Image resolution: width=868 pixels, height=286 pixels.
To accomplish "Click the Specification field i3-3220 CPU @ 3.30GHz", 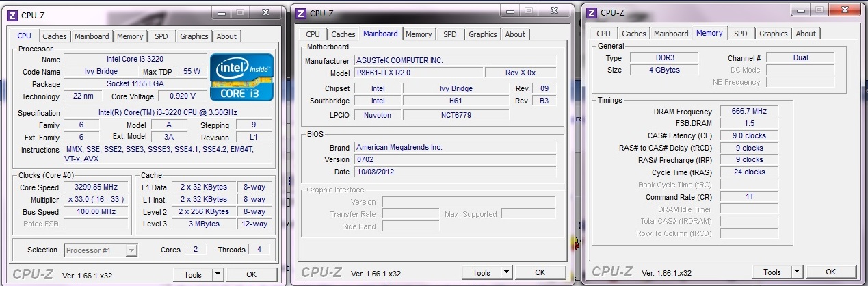I will pyautogui.click(x=168, y=113).
